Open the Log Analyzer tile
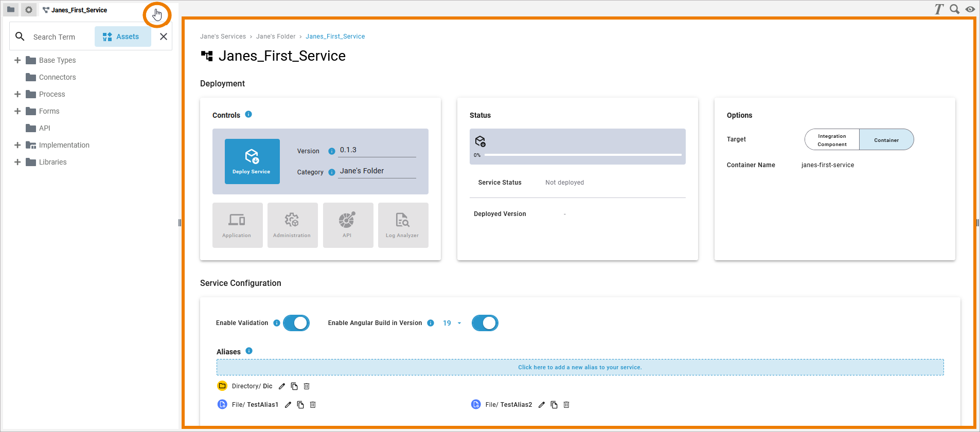The image size is (980, 432). coord(403,225)
